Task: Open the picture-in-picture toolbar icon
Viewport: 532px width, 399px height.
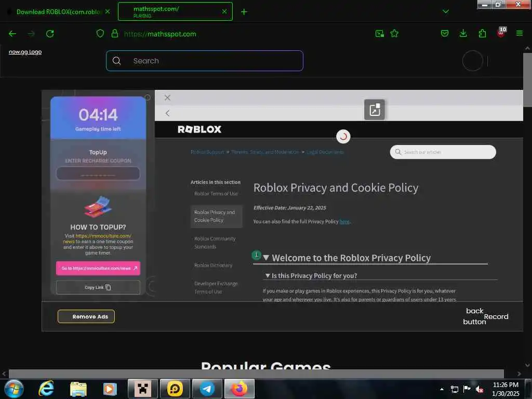Action: tap(380, 34)
